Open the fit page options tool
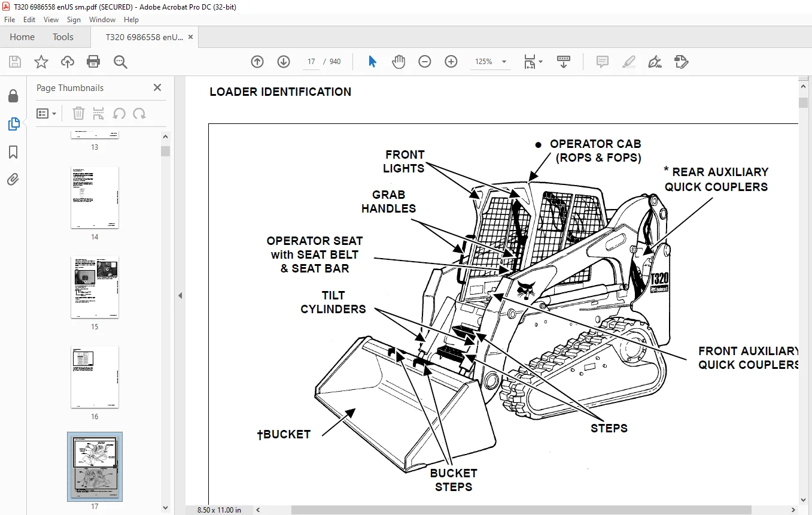Viewport: 812px width, 515px height. pos(533,62)
